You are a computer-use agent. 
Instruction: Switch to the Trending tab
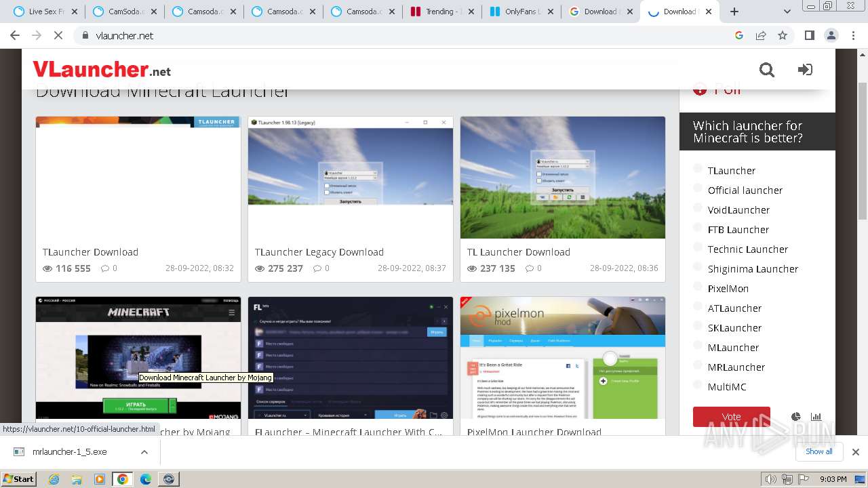(442, 12)
